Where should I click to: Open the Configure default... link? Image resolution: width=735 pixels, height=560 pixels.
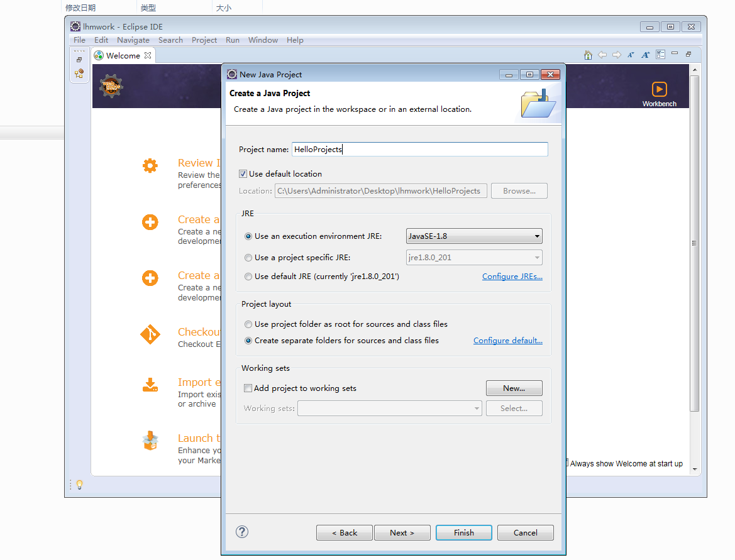tap(507, 341)
